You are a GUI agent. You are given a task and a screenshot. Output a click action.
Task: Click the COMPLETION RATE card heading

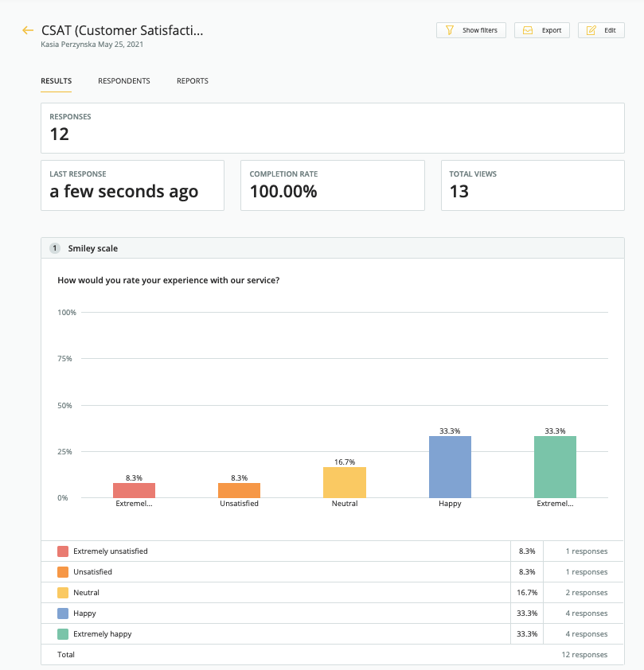283,174
